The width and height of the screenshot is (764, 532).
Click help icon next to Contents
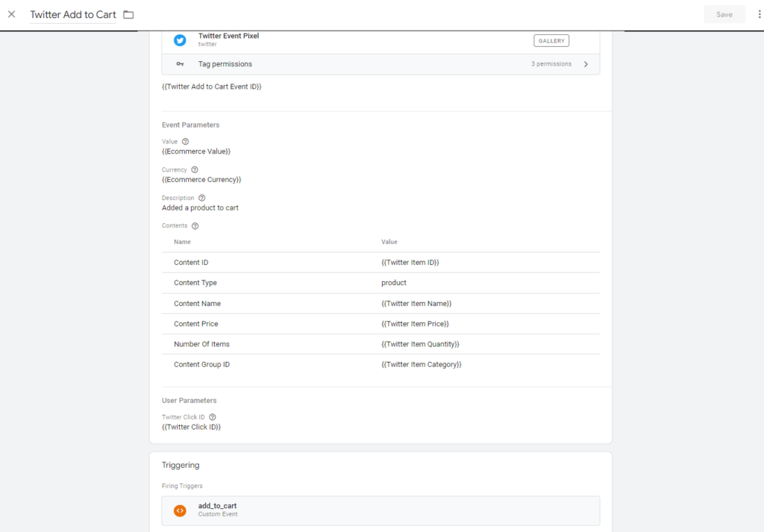tap(195, 226)
